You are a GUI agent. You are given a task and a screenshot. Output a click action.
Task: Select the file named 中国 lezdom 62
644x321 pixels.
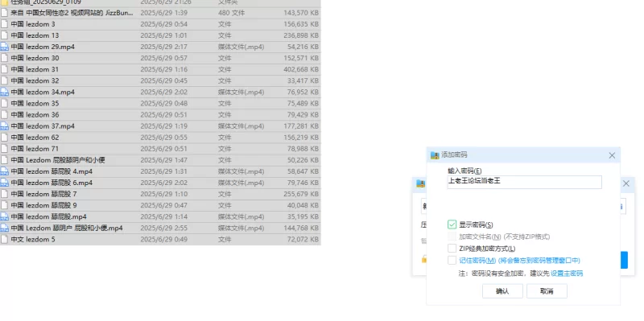tap(35, 137)
